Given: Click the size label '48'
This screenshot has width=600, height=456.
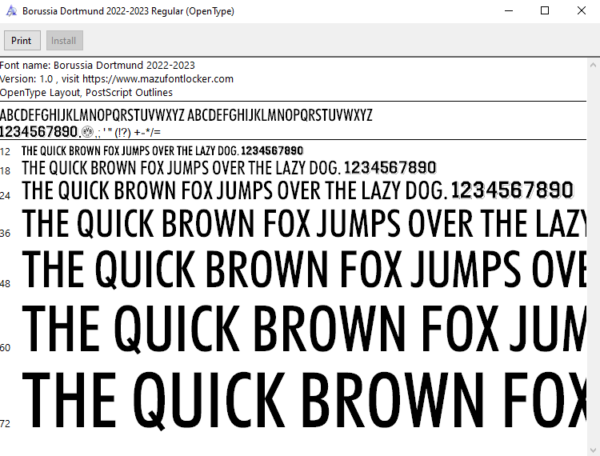Looking at the screenshot, I should pyautogui.click(x=5, y=284).
